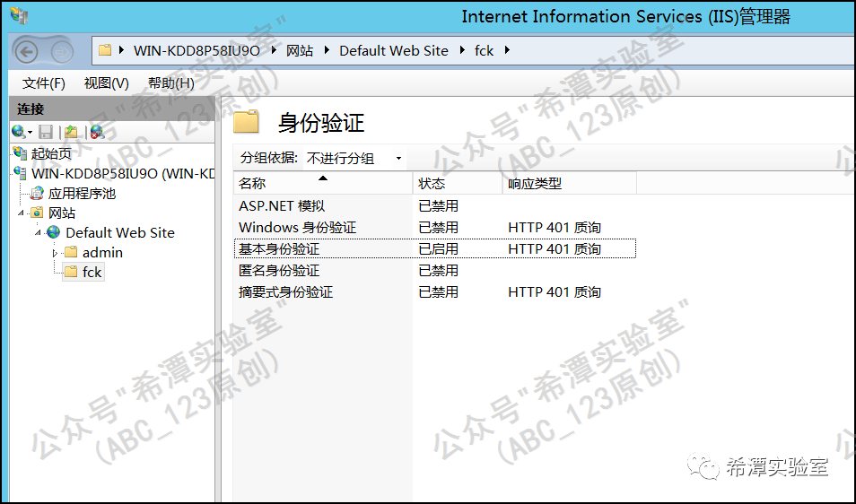Select the Windows 身份验证 row
Viewport: 856px width, 504px height.
(434, 228)
